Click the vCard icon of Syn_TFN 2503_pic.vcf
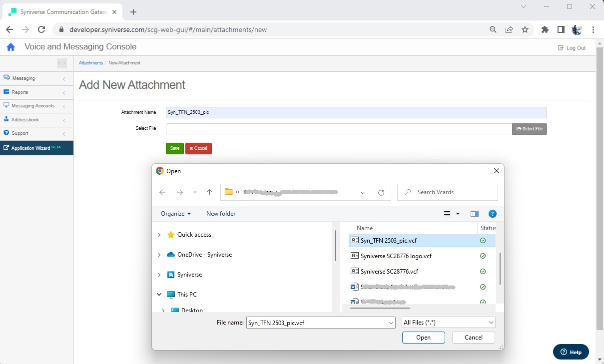The width and height of the screenshot is (604, 364). tap(355, 240)
